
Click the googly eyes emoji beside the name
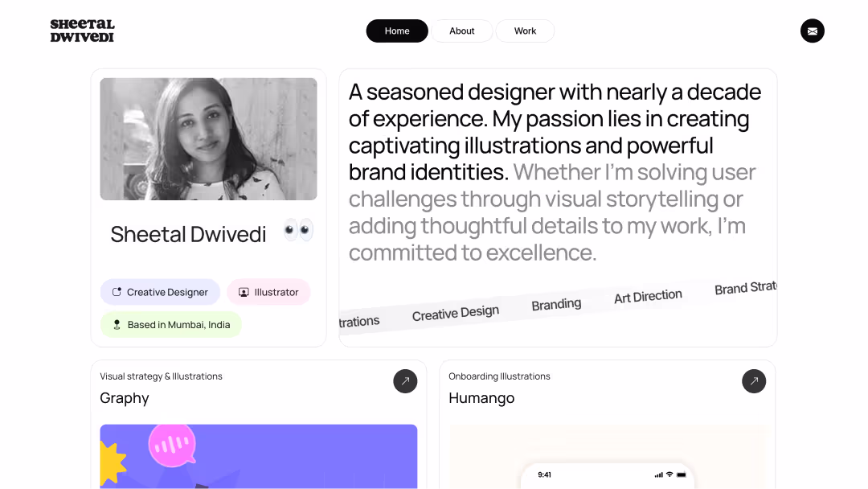tap(298, 230)
